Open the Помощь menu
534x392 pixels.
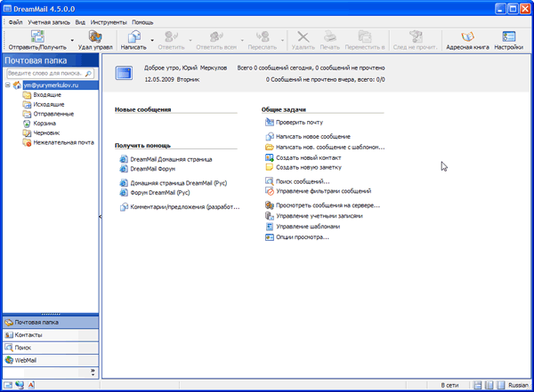pyautogui.click(x=142, y=22)
